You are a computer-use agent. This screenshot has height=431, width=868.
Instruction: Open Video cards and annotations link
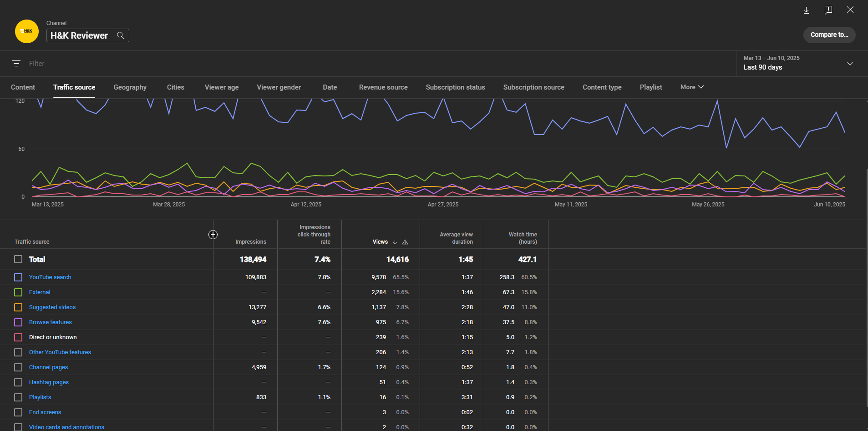pyautogui.click(x=66, y=427)
